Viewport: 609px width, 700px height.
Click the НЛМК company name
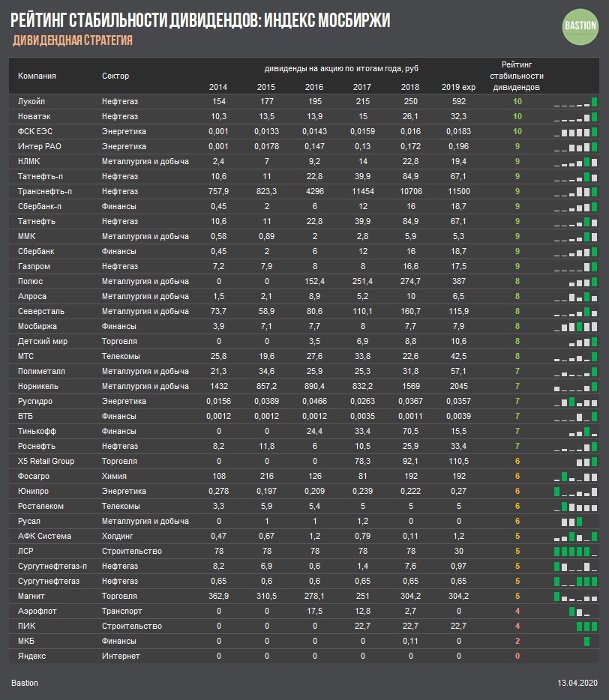pos(28,162)
